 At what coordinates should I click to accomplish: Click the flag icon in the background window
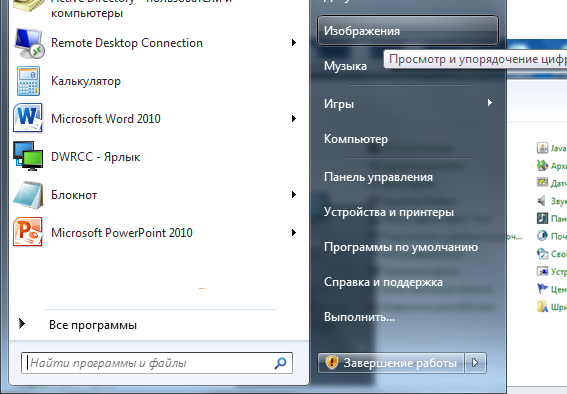coord(542,289)
